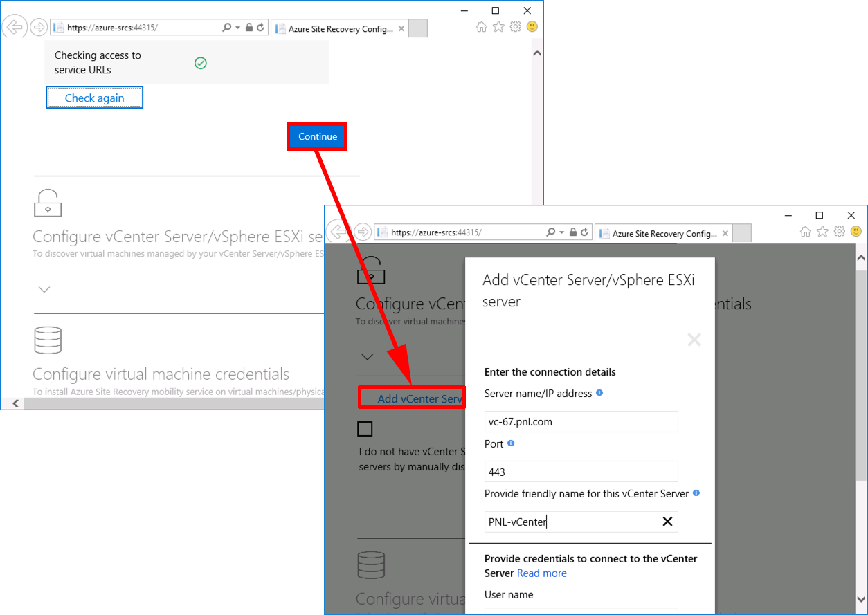Click the 'User name' label
The height and width of the screenshot is (615, 868).
tap(509, 595)
